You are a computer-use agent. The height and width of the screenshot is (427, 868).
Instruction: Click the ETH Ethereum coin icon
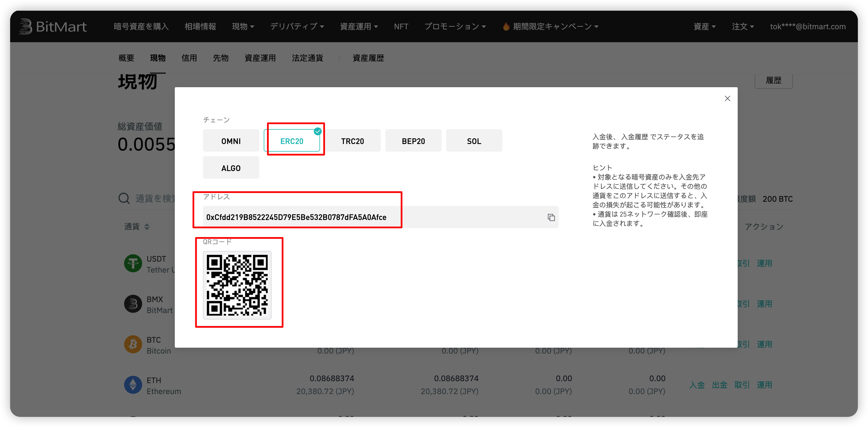(x=133, y=385)
